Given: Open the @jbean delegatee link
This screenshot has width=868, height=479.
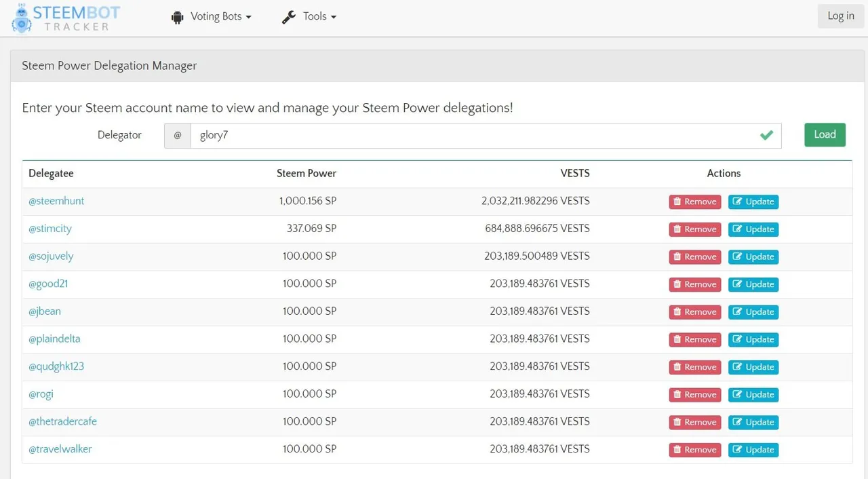Looking at the screenshot, I should (45, 311).
